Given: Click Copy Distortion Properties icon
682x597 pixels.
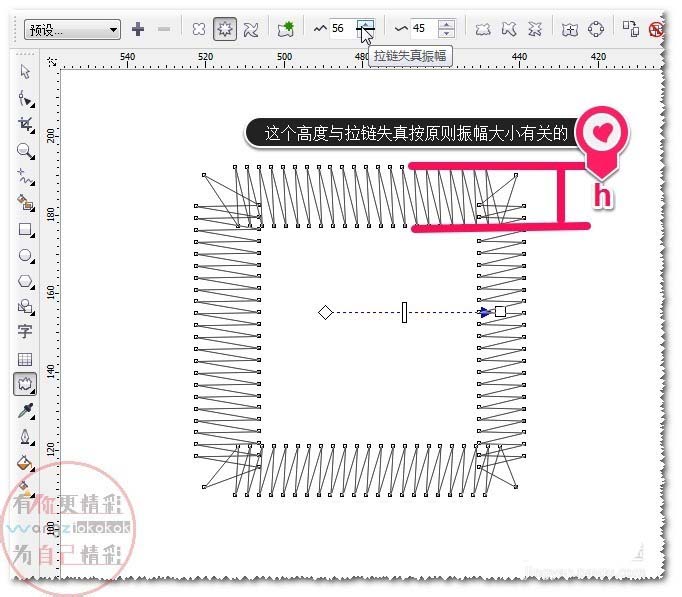Looking at the screenshot, I should pos(631,28).
